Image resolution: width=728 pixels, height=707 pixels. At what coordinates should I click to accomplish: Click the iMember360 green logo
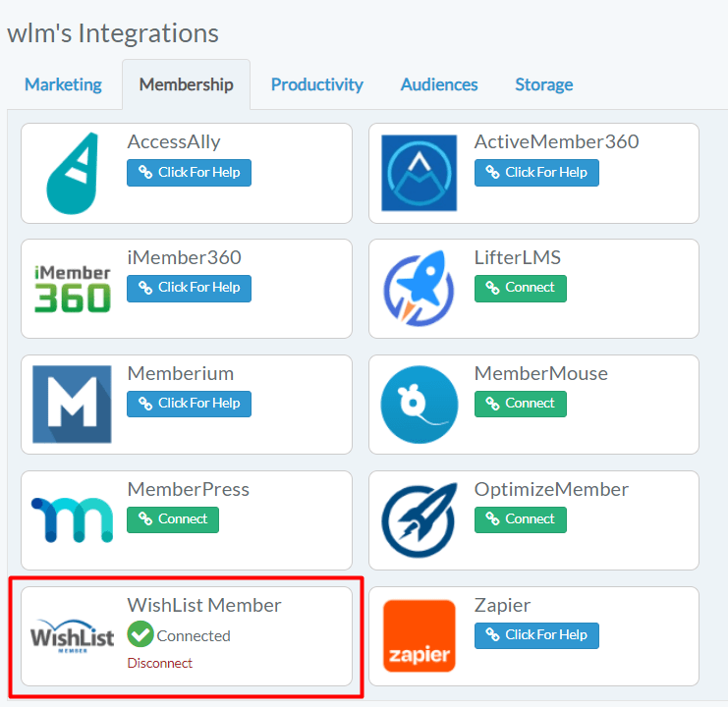pos(73,289)
